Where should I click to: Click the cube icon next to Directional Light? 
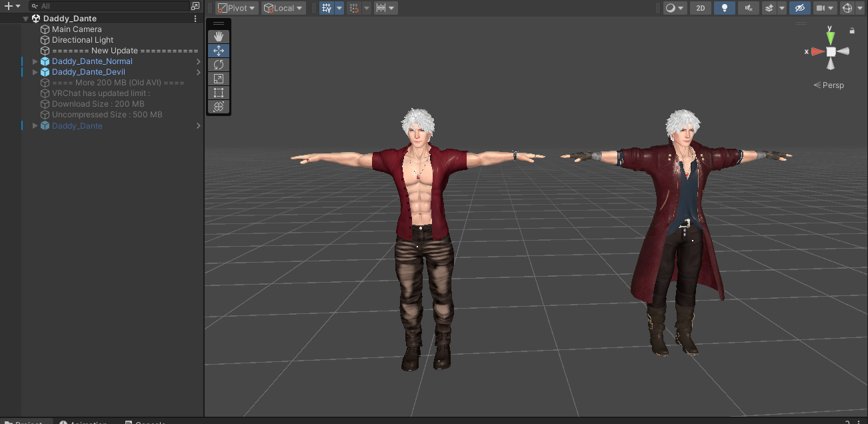pos(45,40)
